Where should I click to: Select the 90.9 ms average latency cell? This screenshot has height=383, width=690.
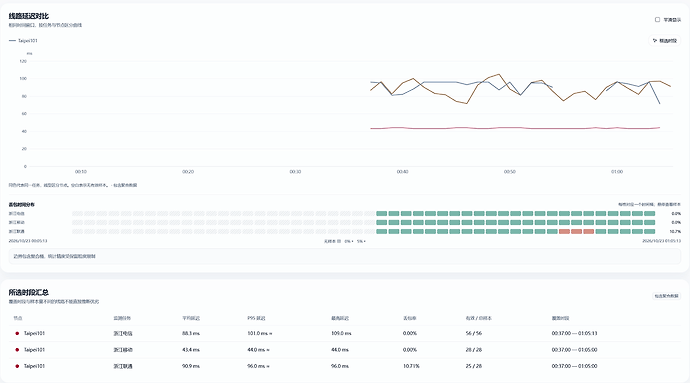point(191,366)
